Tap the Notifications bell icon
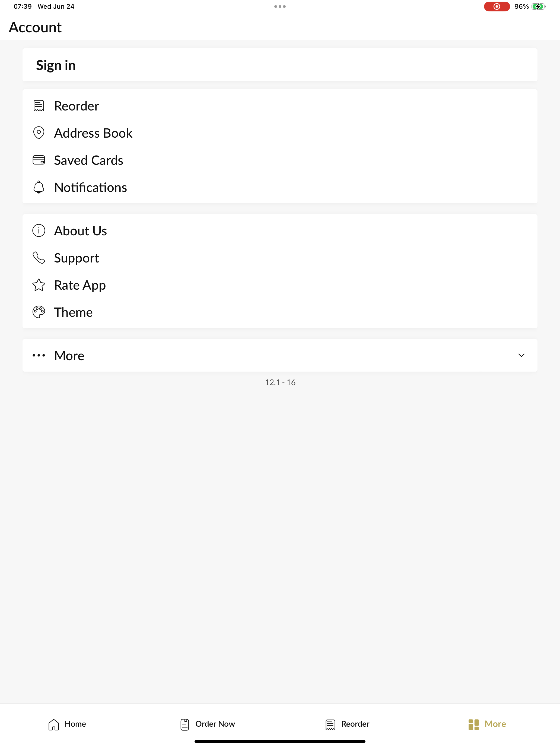The height and width of the screenshot is (747, 560). click(x=39, y=187)
